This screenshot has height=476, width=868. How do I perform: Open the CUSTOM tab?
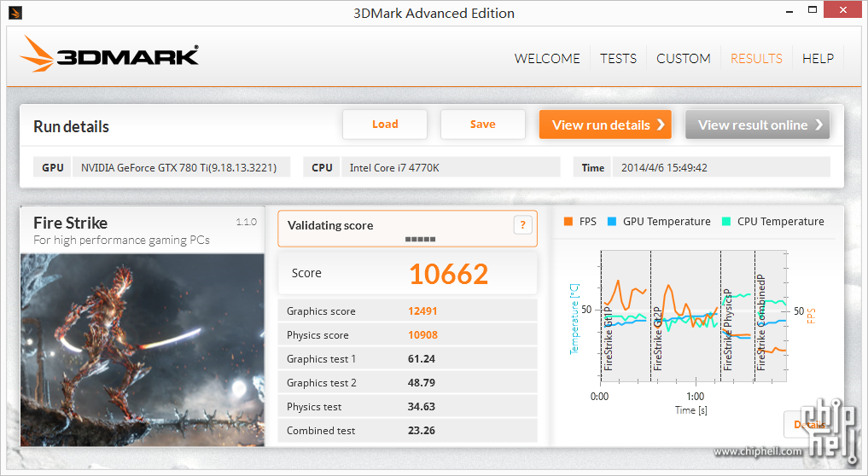point(683,59)
